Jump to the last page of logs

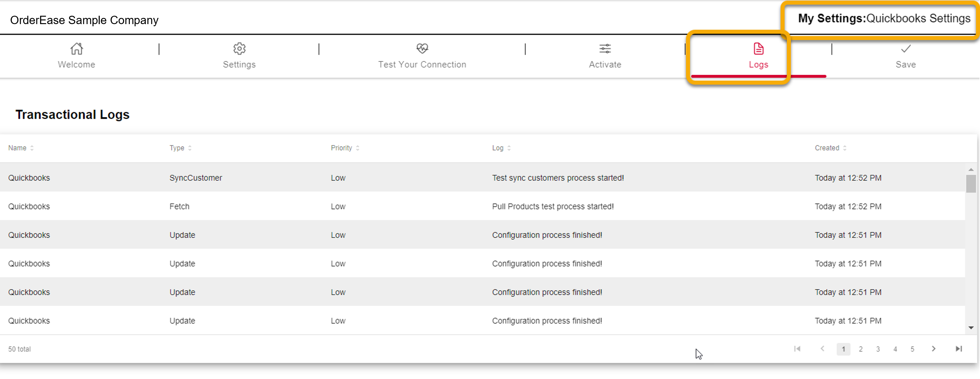point(958,349)
